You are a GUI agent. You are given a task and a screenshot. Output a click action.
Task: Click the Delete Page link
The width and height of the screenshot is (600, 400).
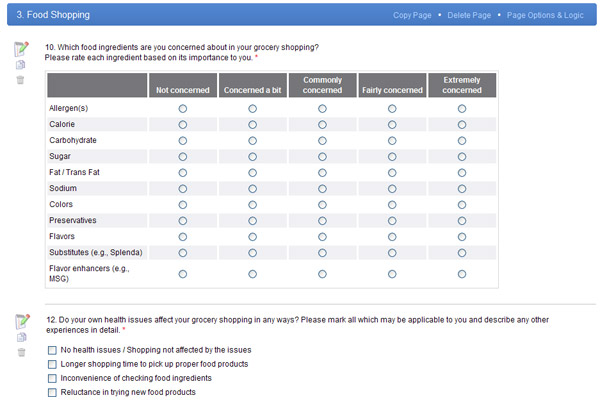pyautogui.click(x=469, y=15)
